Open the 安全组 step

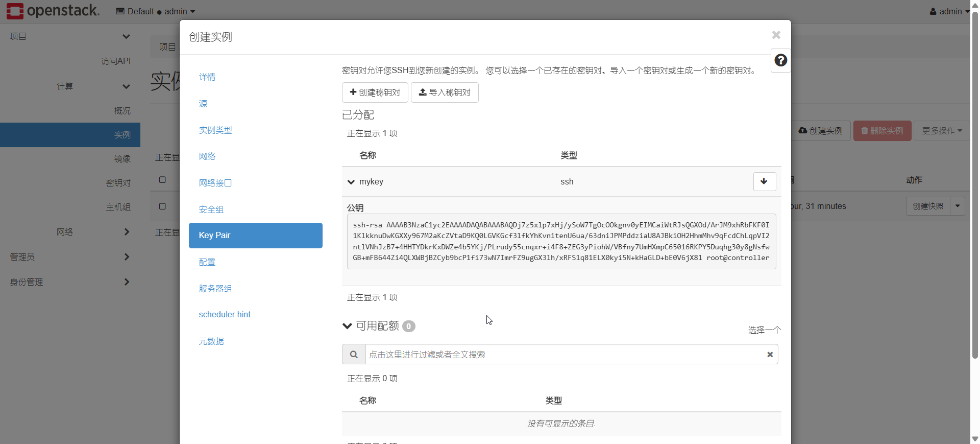point(211,209)
